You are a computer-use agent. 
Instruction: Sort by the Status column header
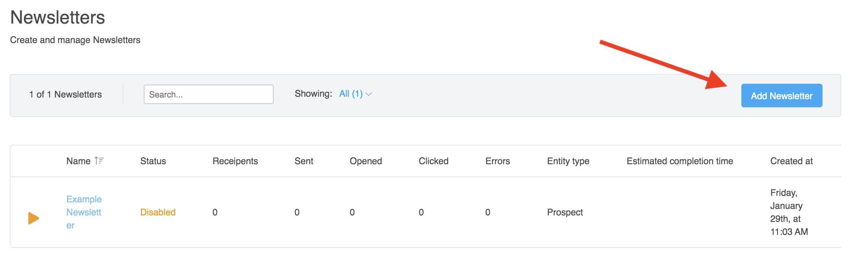[x=153, y=161]
